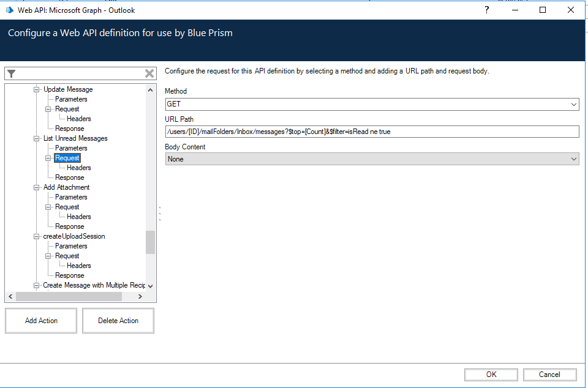This screenshot has width=588, height=388.
Task: Select the createUploadSession action
Action: (x=74, y=236)
